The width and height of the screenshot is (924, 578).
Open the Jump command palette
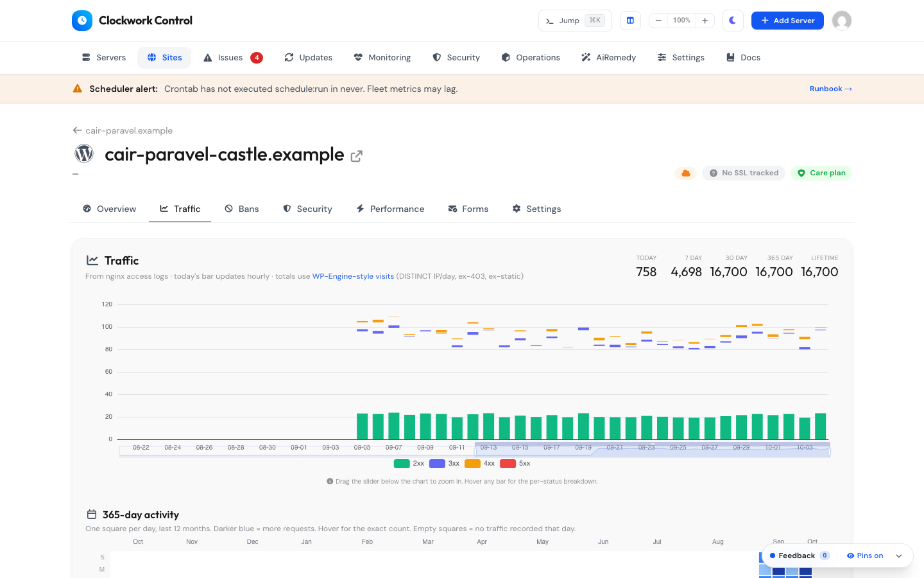tap(575, 21)
